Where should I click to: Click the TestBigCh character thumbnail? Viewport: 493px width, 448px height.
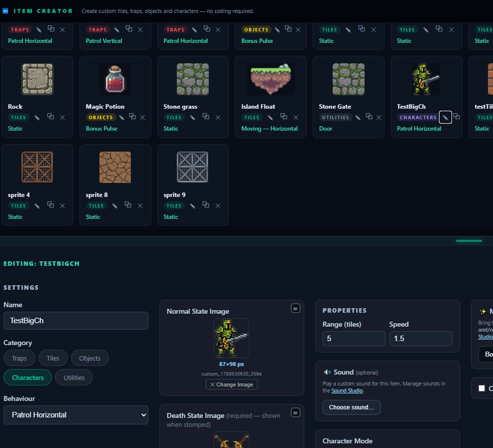426,79
